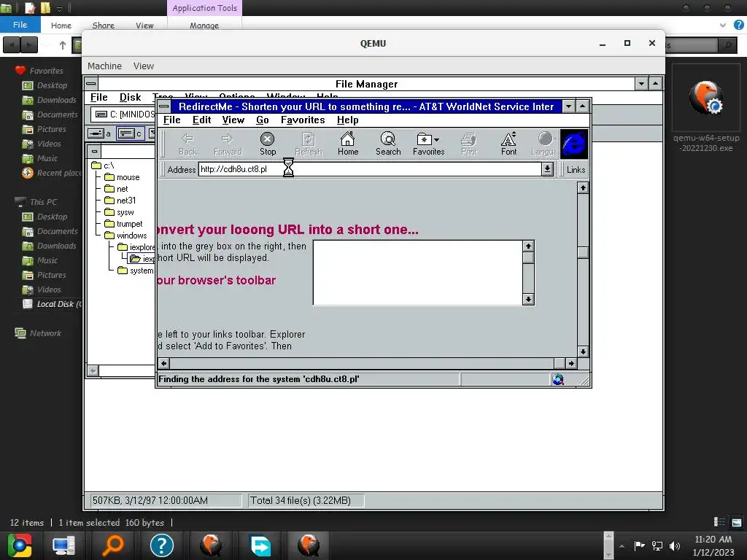Click the Internet Explorer 'e' logo
The image size is (747, 560).
coord(574,144)
